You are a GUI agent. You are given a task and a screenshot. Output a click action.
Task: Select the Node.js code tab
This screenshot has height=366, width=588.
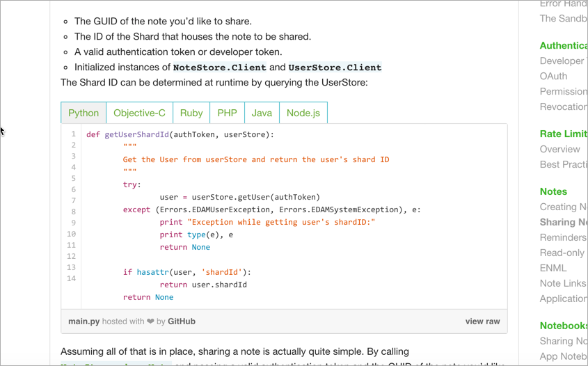click(x=303, y=113)
